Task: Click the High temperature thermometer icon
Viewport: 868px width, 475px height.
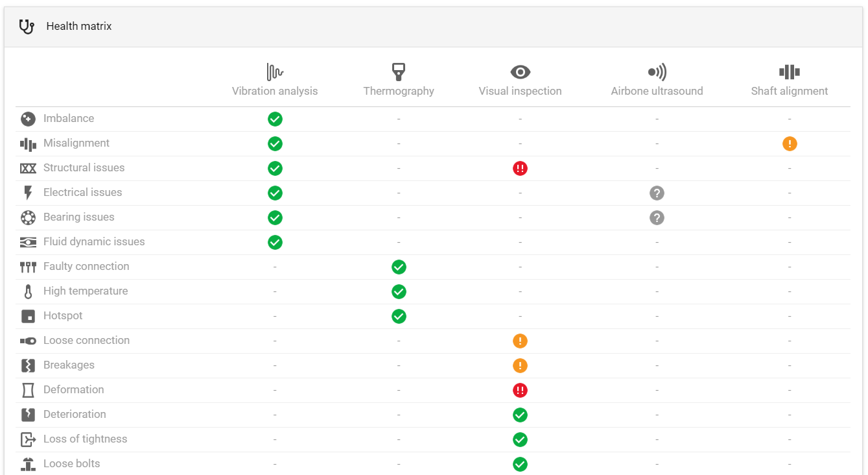Action: pos(28,291)
